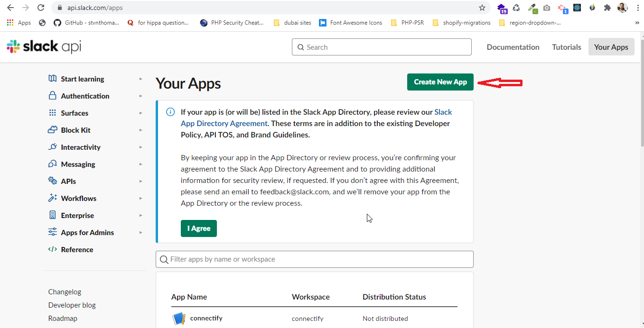Expand the Messaging section arrow
This screenshot has height=328, width=644.
click(x=140, y=164)
